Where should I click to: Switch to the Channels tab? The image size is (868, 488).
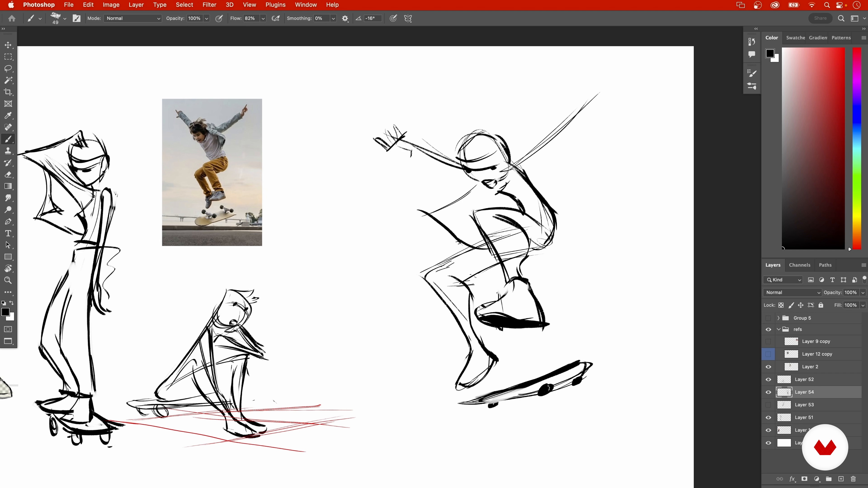pyautogui.click(x=799, y=265)
